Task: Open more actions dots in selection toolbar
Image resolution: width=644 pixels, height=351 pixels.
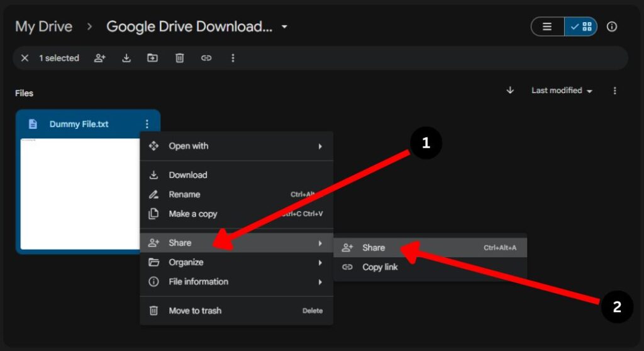Action: coord(233,58)
